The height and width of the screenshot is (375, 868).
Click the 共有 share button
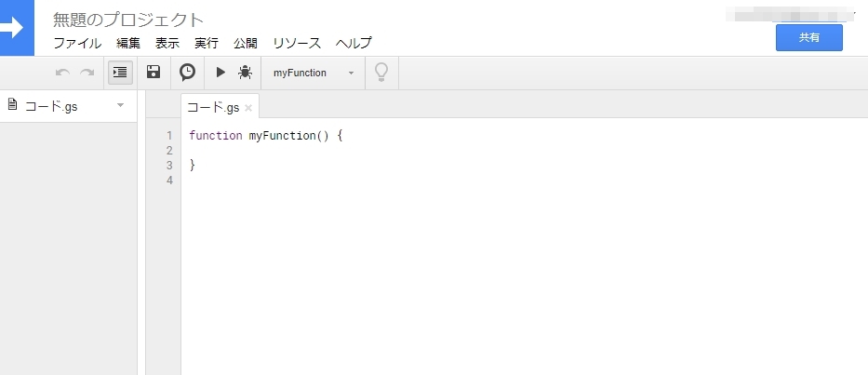[808, 37]
